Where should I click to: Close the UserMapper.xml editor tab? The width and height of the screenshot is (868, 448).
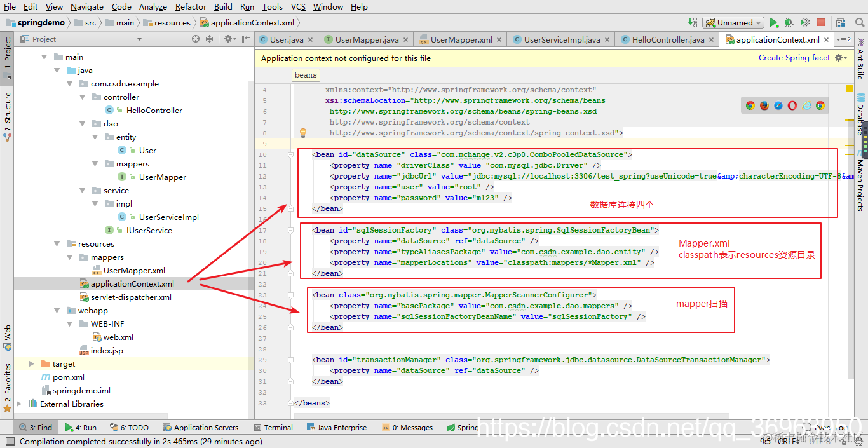coord(499,39)
